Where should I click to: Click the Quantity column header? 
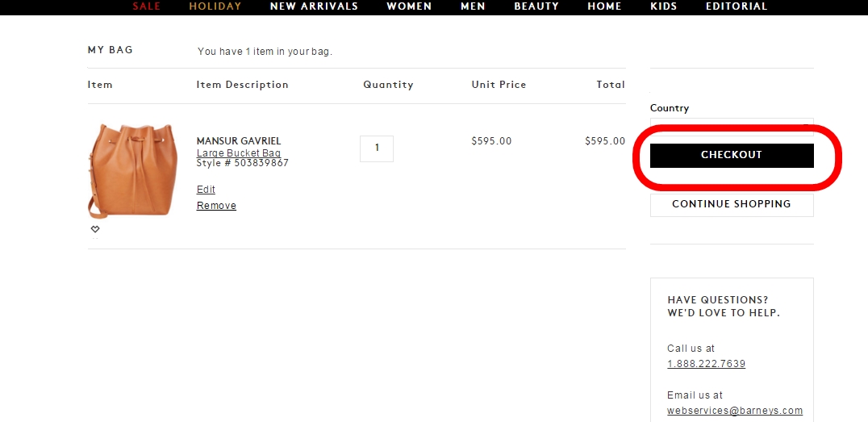(x=388, y=85)
